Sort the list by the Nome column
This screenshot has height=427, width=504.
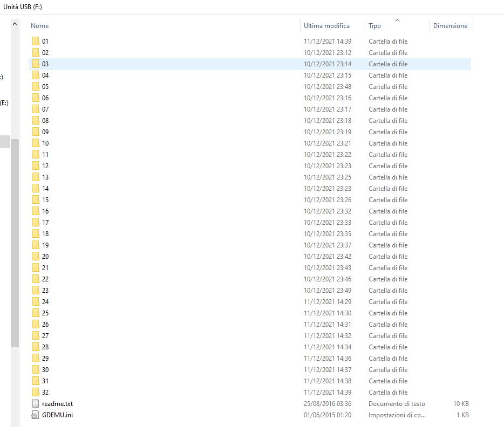40,26
